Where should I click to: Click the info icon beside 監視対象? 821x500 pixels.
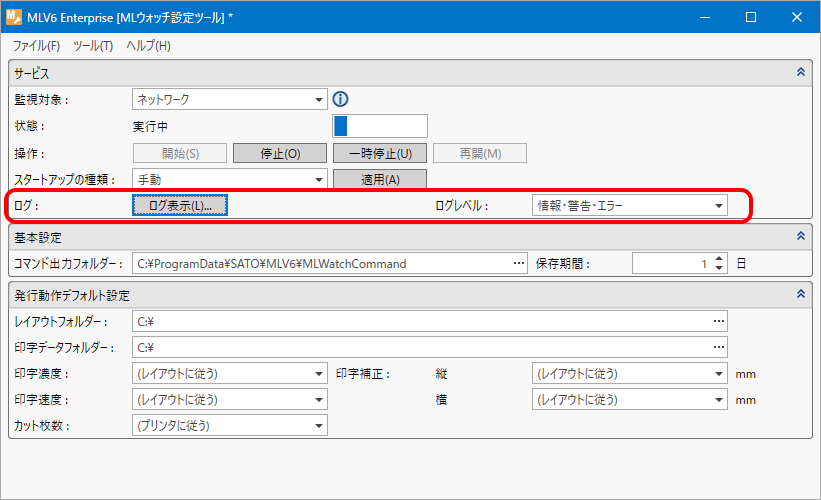[340, 99]
